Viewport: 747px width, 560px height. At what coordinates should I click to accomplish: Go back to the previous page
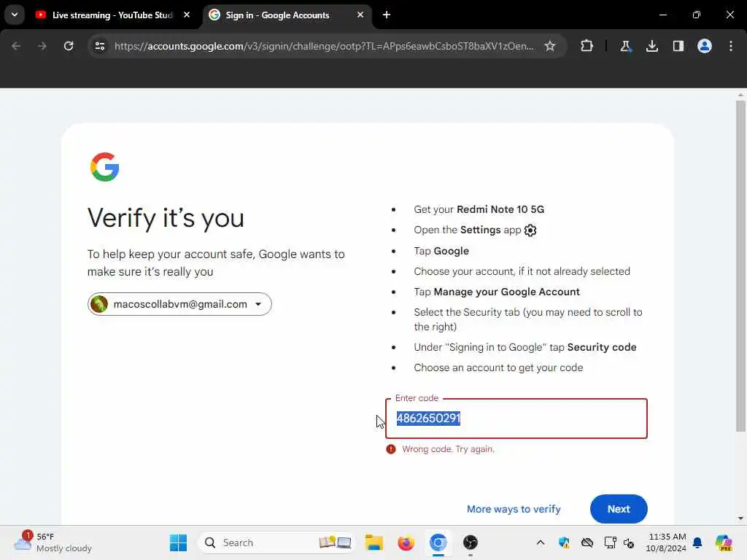(x=16, y=46)
